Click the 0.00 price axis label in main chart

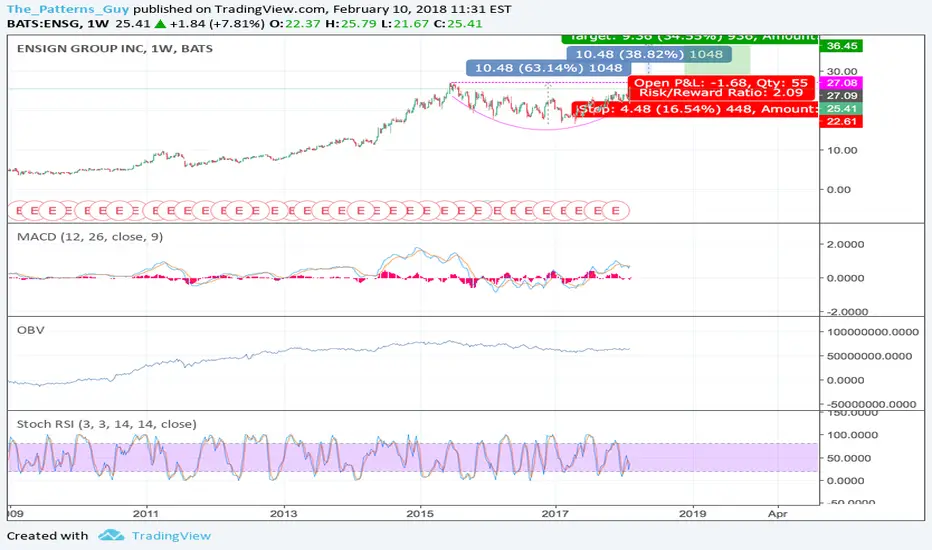pos(839,189)
